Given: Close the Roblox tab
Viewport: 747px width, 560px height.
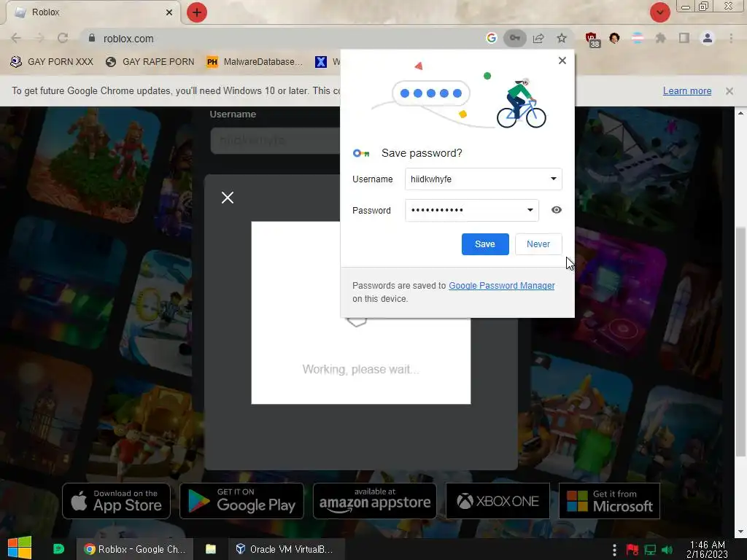Looking at the screenshot, I should (x=169, y=12).
